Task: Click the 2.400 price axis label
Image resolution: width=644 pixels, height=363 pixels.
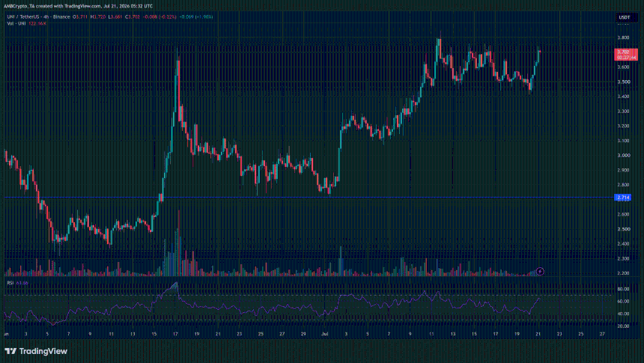Action: coord(624,244)
